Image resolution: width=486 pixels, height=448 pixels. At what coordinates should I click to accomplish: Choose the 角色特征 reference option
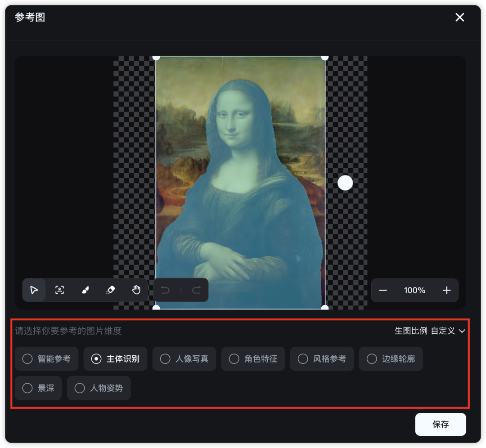(253, 359)
